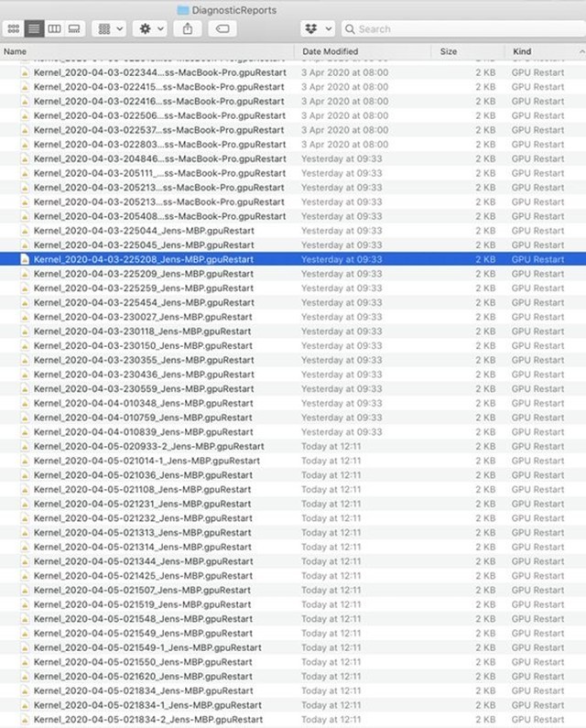Click file icon of Kernel_2020-04-04-010348 report

pyautogui.click(x=25, y=404)
